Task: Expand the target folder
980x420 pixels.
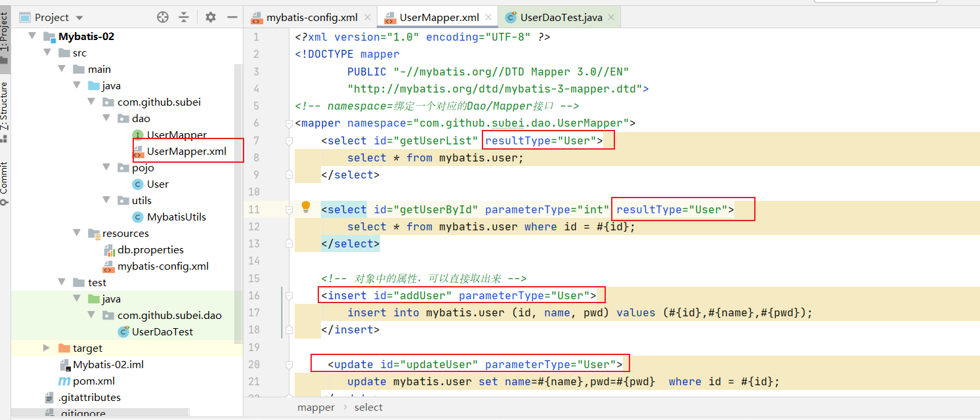Action: 46,348
